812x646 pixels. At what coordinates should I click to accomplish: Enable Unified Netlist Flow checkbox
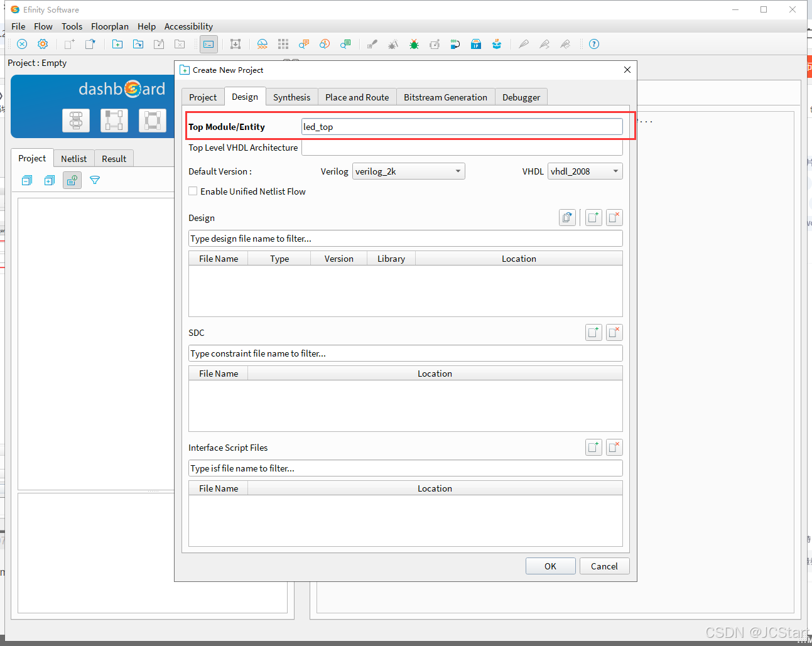[193, 191]
